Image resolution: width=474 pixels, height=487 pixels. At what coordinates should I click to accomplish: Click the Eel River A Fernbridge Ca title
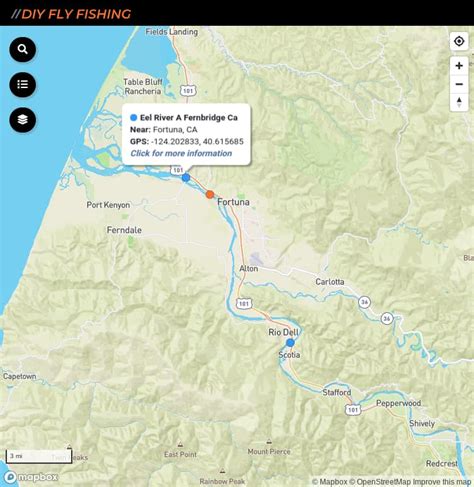(189, 118)
